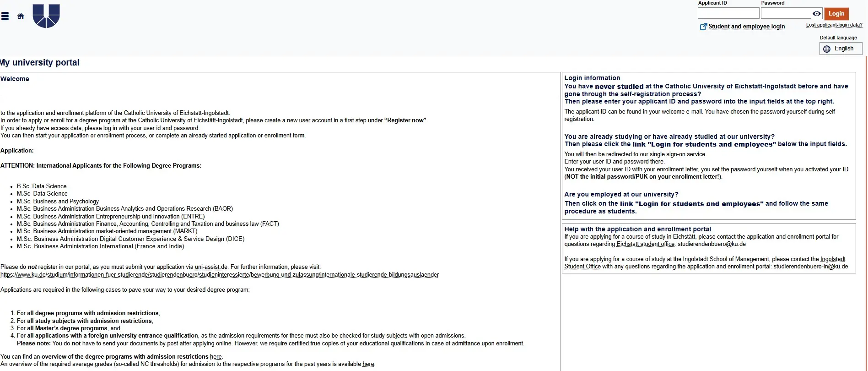Click 'here' for admission restrictions overview
This screenshot has height=371, width=868.
(216, 357)
